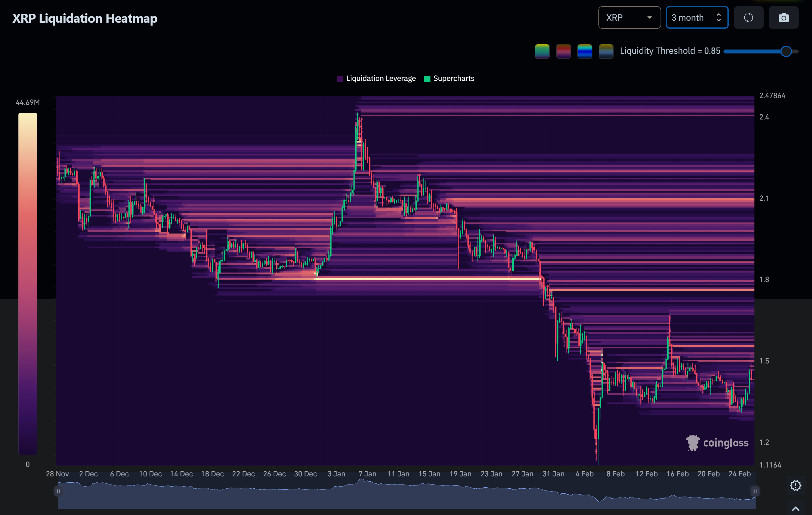Click the scroll-to-top chevron icon

(x=796, y=508)
